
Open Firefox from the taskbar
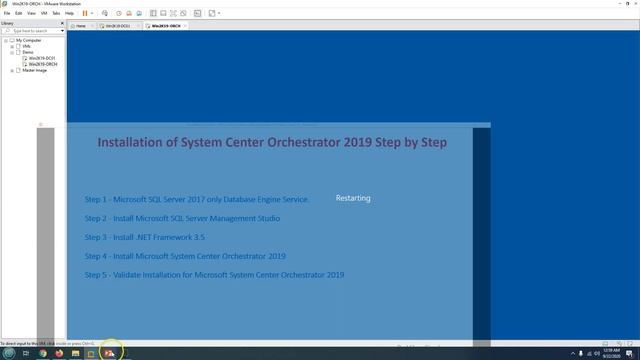coord(59,353)
